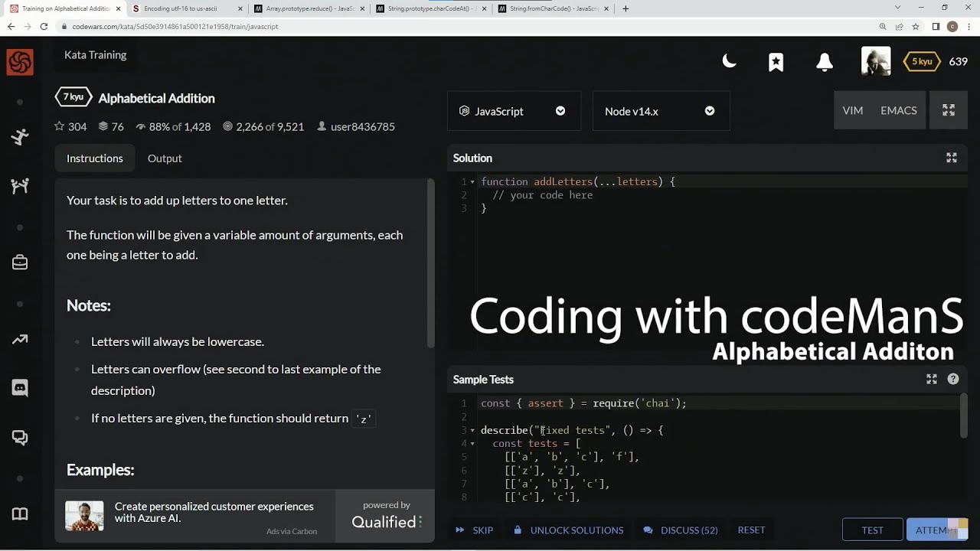980x551 pixels.
Task: Open browser side panel icon
Action: click(936, 26)
